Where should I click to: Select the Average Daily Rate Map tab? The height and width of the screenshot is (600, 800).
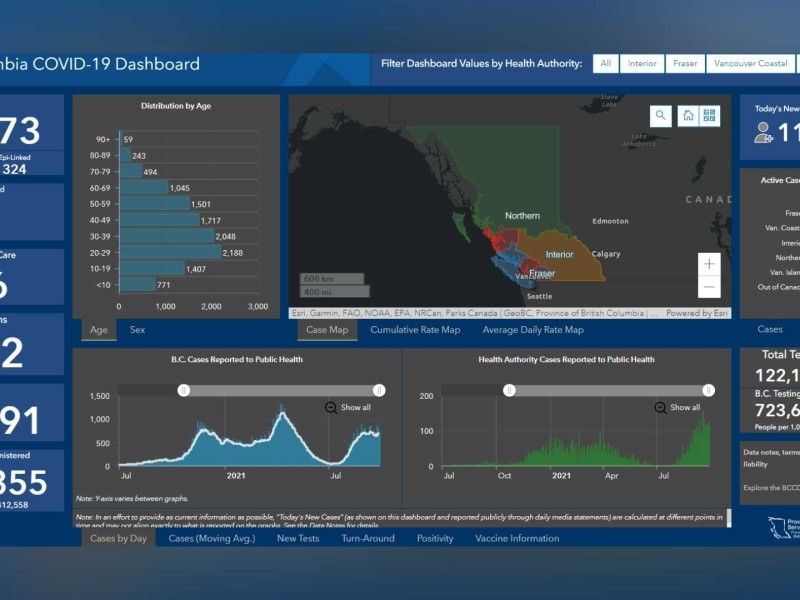tap(533, 330)
